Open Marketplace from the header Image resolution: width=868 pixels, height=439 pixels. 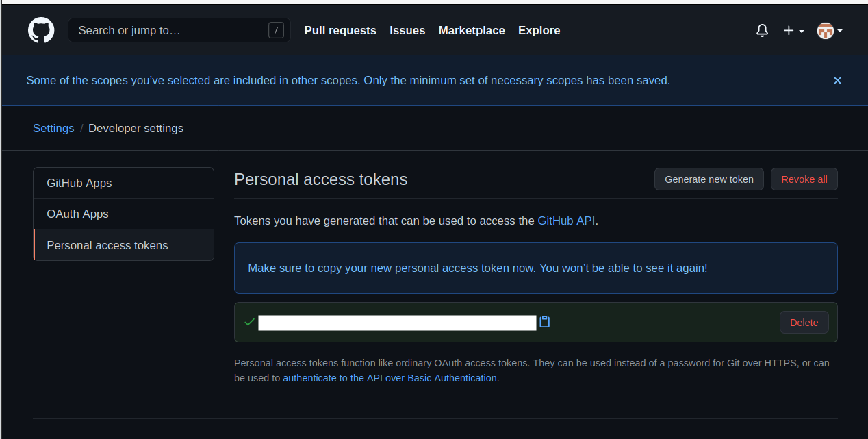472,31
